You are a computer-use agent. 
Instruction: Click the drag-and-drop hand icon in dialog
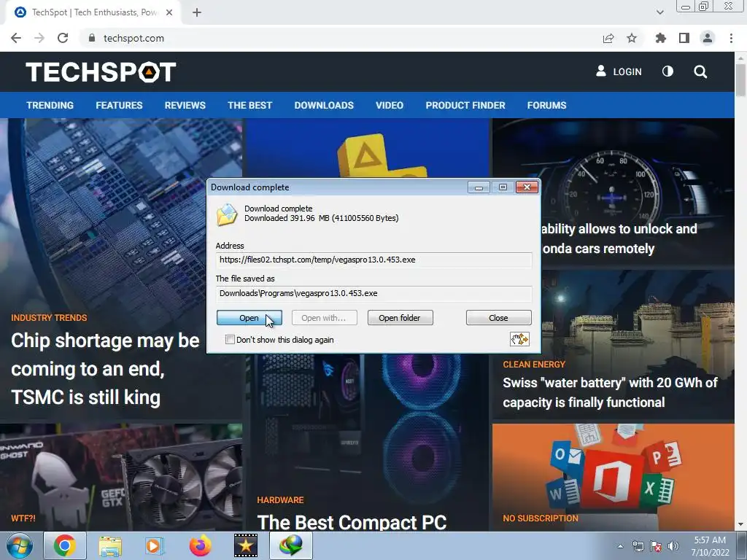519,339
